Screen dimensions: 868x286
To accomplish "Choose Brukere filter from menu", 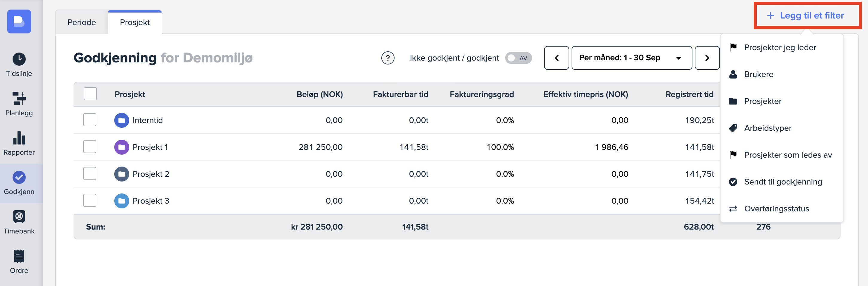I will pyautogui.click(x=759, y=74).
